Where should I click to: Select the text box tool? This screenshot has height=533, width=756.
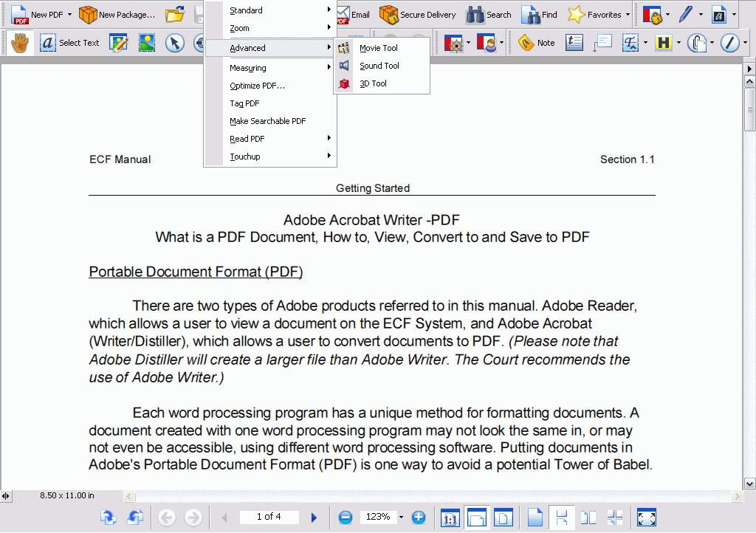point(574,43)
